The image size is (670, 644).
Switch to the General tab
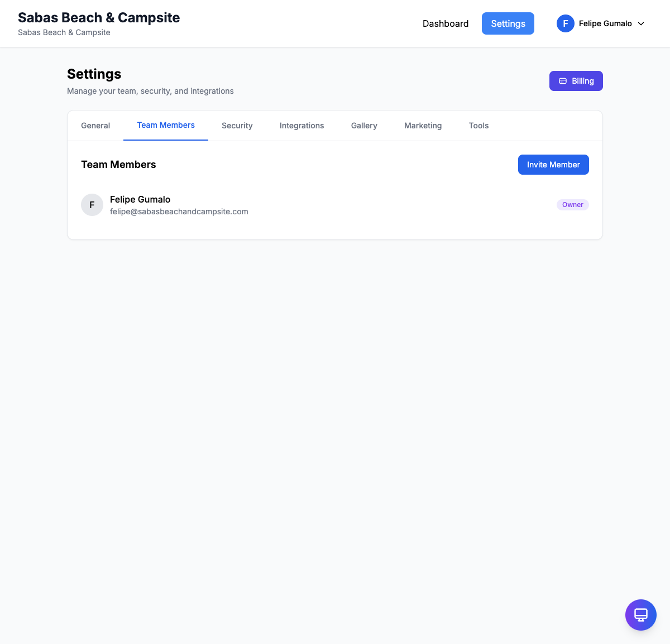click(95, 126)
